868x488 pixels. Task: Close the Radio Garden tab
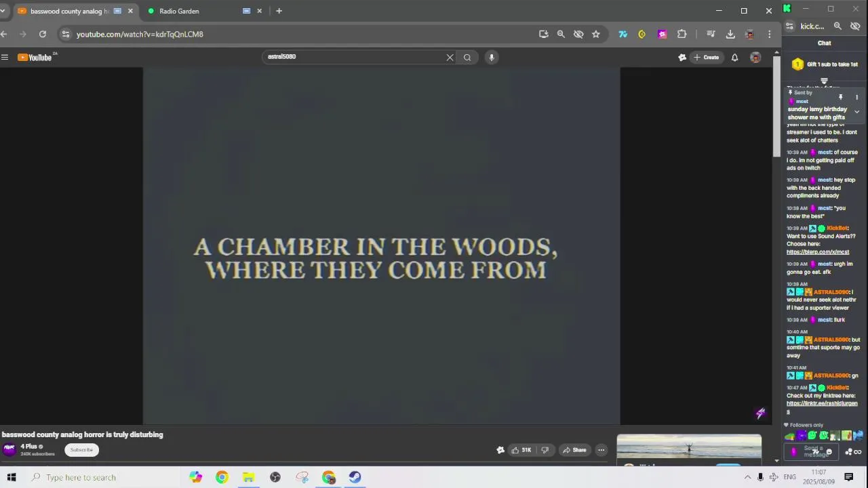click(259, 11)
